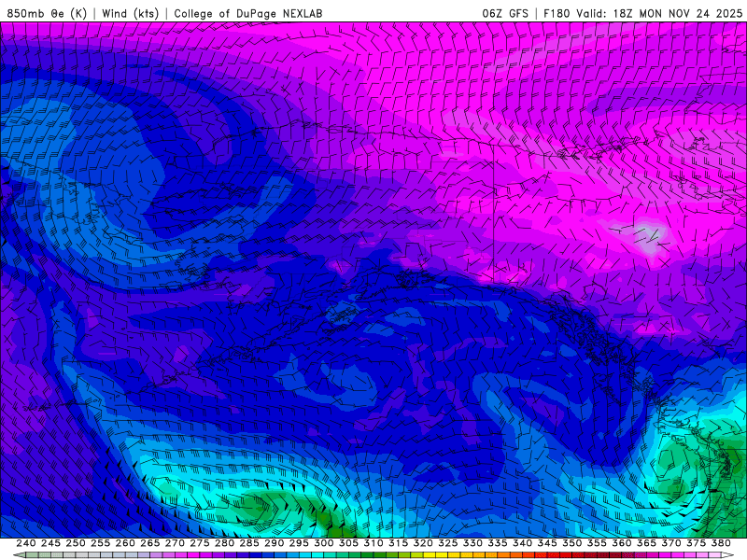
Task: Click the "Valid: 18Z MON NOV 24 2025" text
Action: click(659, 13)
